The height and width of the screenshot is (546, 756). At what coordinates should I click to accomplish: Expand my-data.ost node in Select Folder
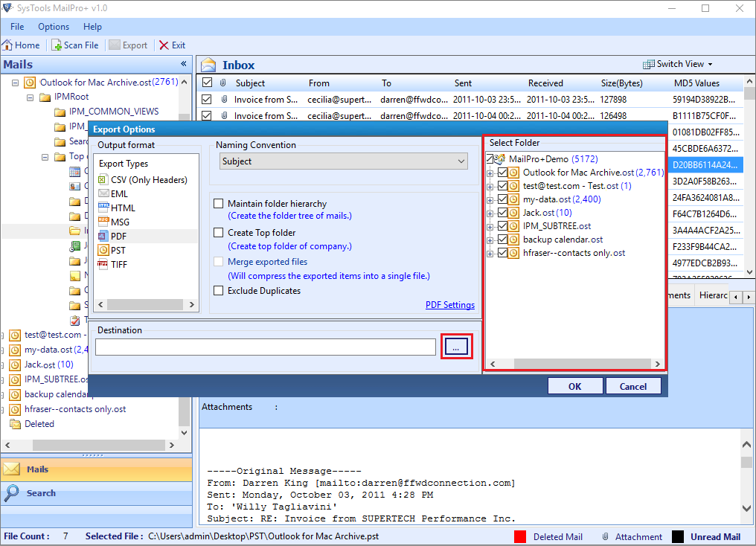[490, 200]
